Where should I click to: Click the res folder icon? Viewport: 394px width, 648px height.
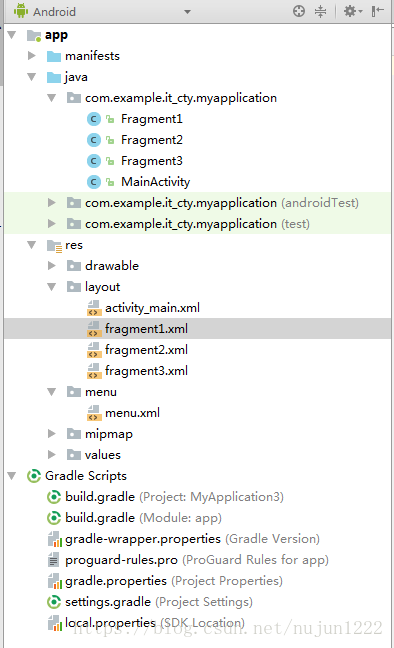pyautogui.click(x=54, y=246)
